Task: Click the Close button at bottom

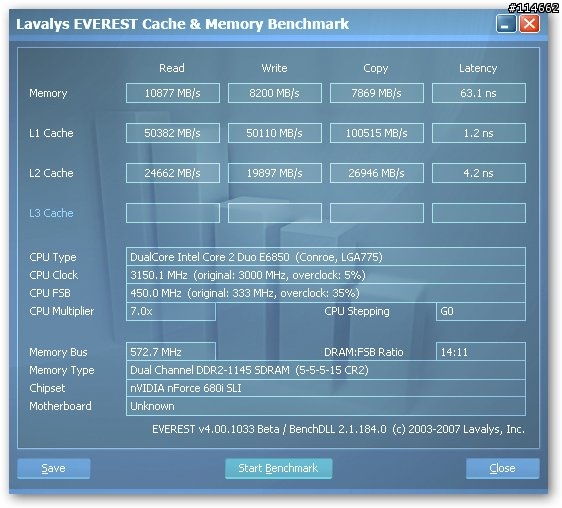Action: (x=503, y=468)
